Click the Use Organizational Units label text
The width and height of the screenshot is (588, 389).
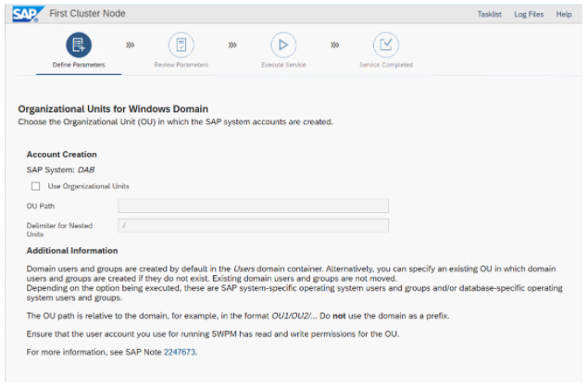(x=89, y=186)
